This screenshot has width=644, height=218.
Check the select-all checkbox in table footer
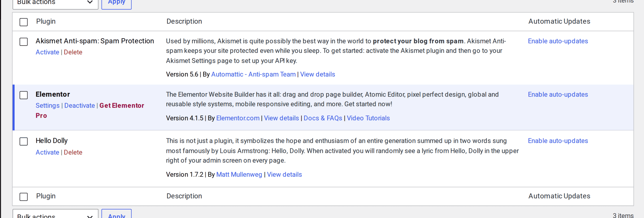point(24,197)
